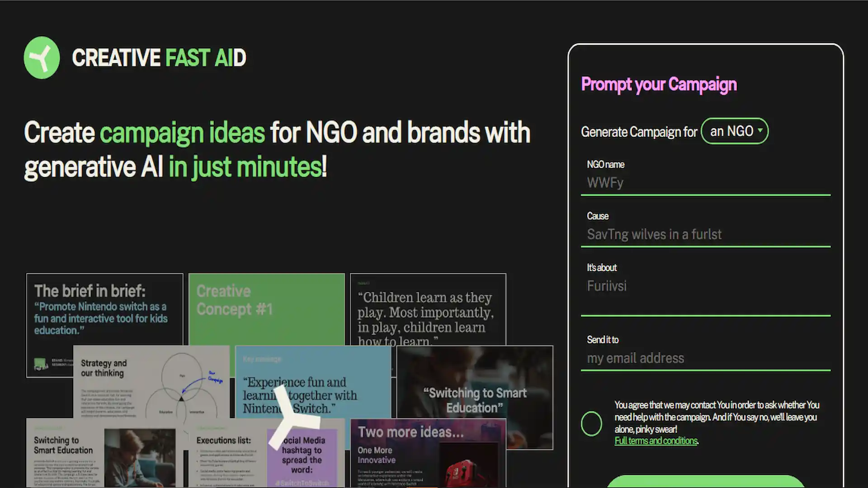This screenshot has height=488, width=868.
Task: Click the dropdown arrow next to 'an NGO'
Action: 760,130
